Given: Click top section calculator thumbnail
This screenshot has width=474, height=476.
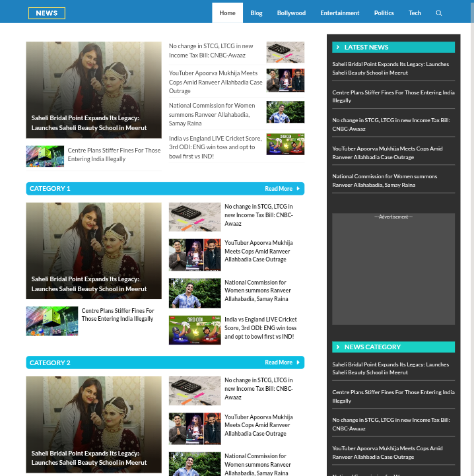Looking at the screenshot, I should pos(285,52).
